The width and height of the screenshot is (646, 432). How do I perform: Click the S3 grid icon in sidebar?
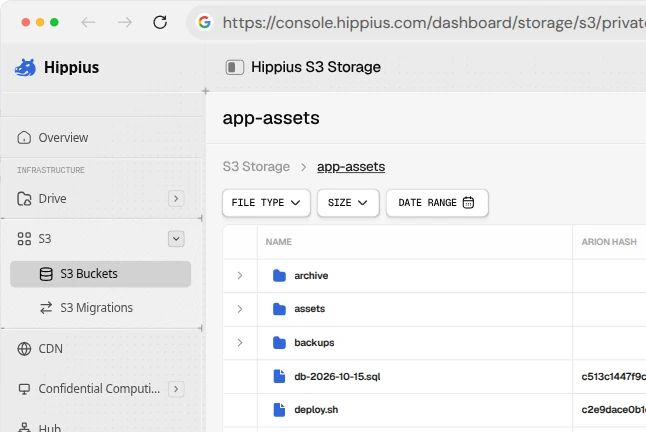24,239
